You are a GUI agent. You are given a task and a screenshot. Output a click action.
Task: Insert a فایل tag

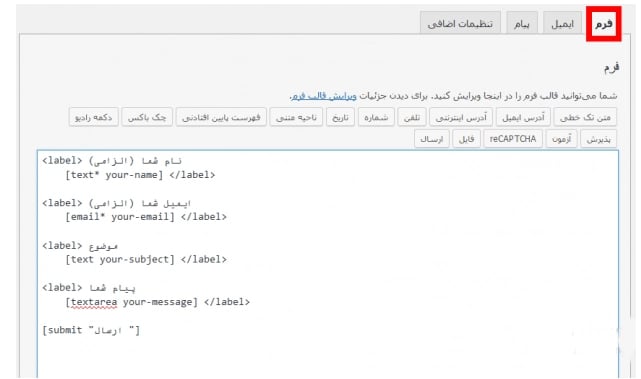click(x=466, y=139)
